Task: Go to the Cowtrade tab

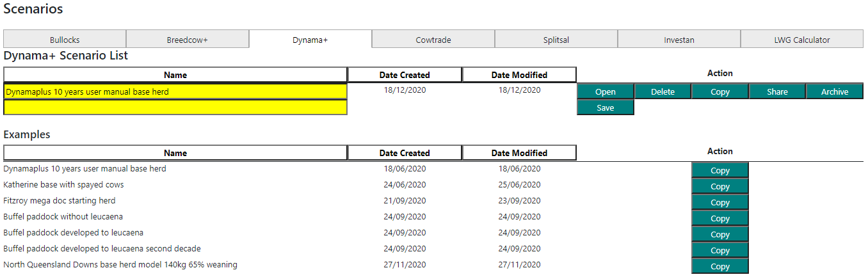Action: pos(433,39)
